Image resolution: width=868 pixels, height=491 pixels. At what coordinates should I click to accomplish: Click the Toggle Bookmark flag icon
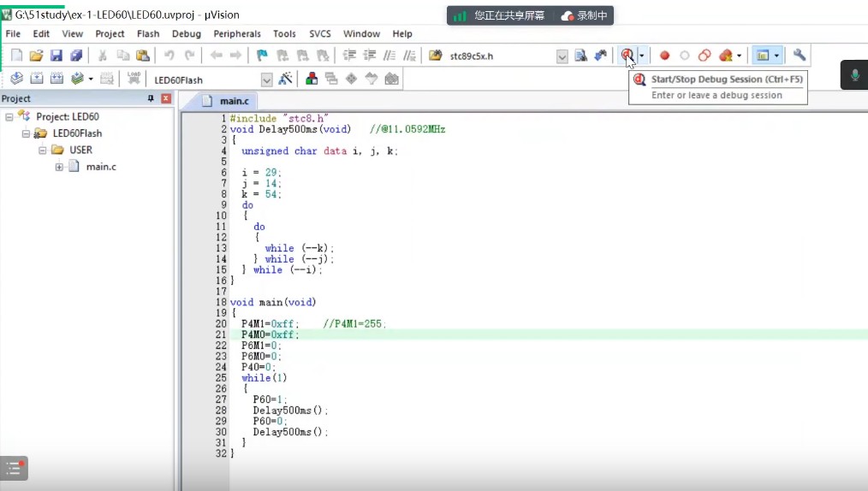(261, 56)
